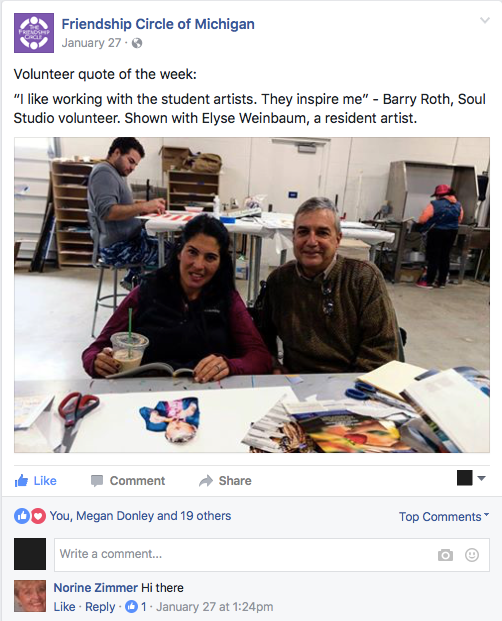Like Norine Zimmer's comment
The height and width of the screenshot is (621, 502).
click(x=64, y=607)
